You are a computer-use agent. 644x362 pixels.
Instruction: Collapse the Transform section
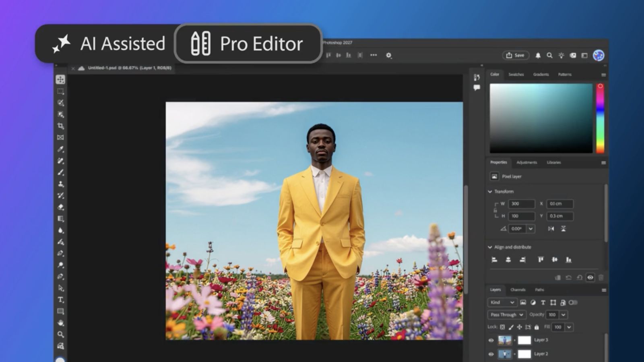[490, 192]
